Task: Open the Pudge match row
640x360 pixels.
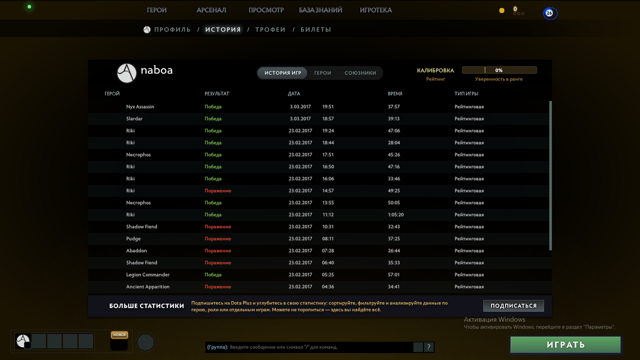Action: (x=318, y=239)
